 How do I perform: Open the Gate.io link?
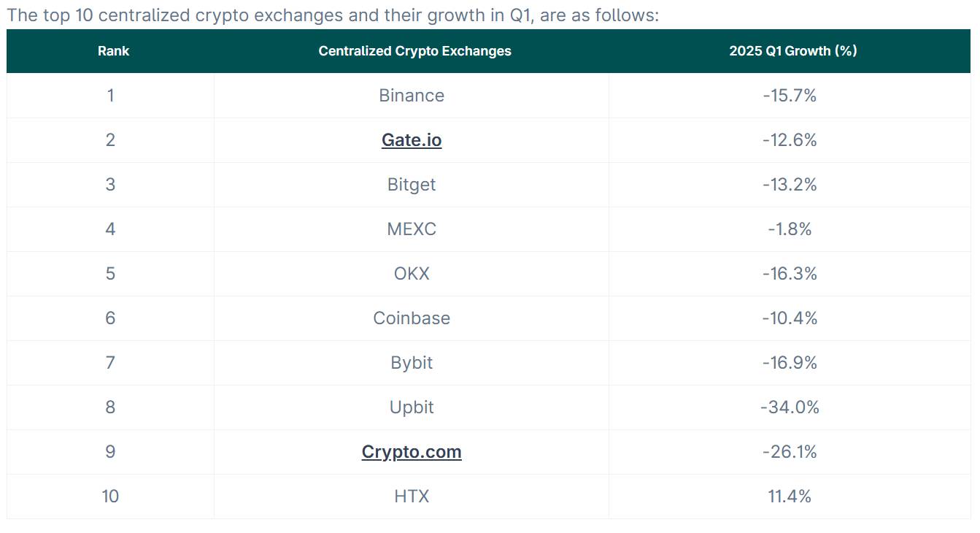click(412, 140)
